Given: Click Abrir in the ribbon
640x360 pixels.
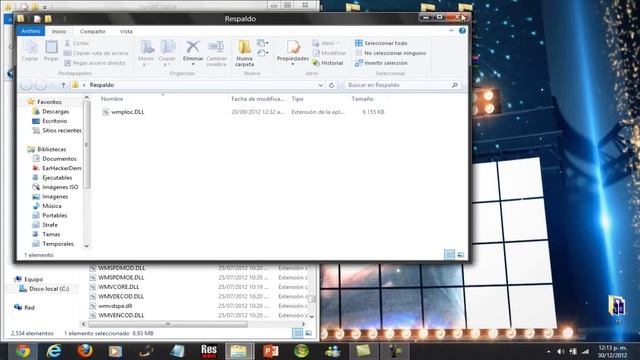Looking at the screenshot, I should [326, 43].
